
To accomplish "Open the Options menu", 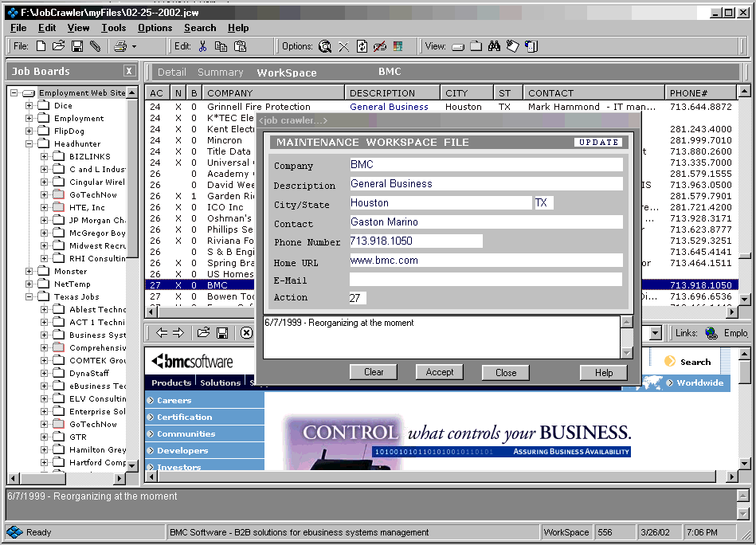I will pos(155,28).
